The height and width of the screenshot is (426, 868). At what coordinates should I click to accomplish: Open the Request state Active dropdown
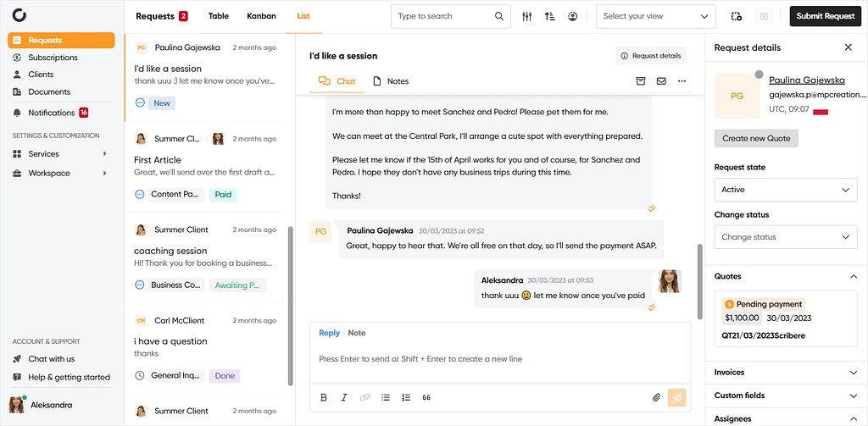(x=786, y=190)
